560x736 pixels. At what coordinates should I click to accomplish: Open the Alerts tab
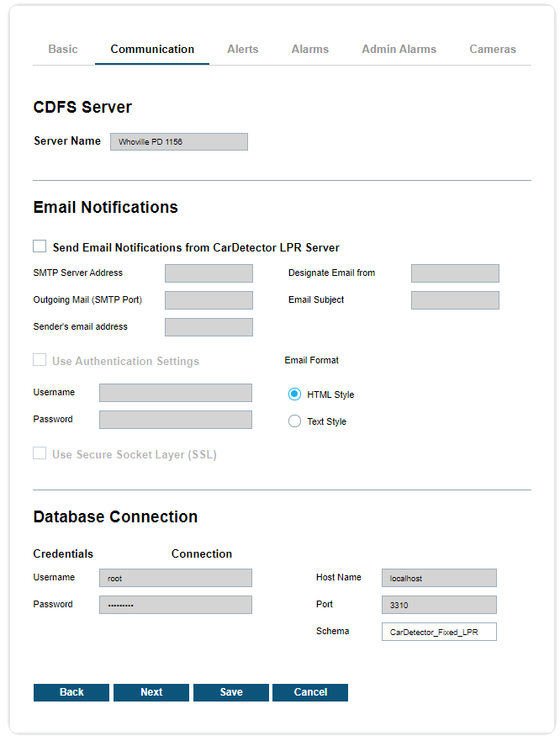point(242,50)
